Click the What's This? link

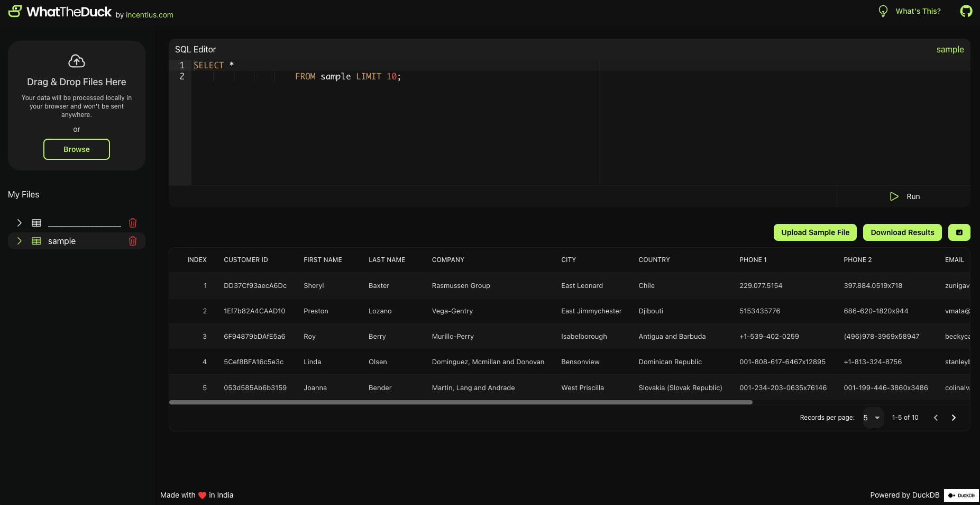click(918, 11)
